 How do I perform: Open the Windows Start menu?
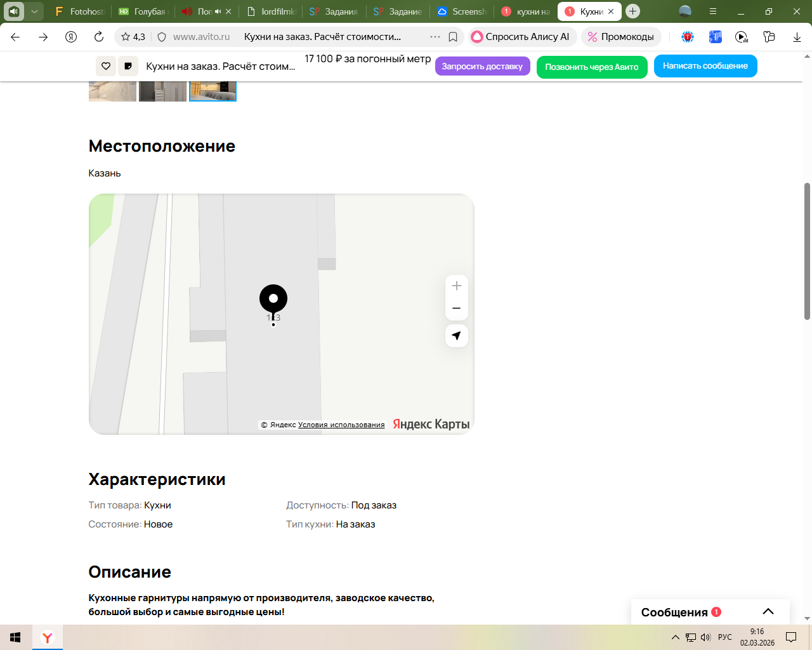[x=16, y=637]
